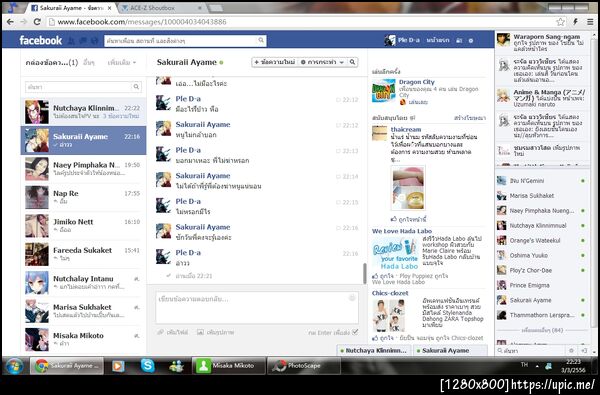600x395 pixels.
Task: Click emoticon icon in reply box
Action: coord(352,298)
